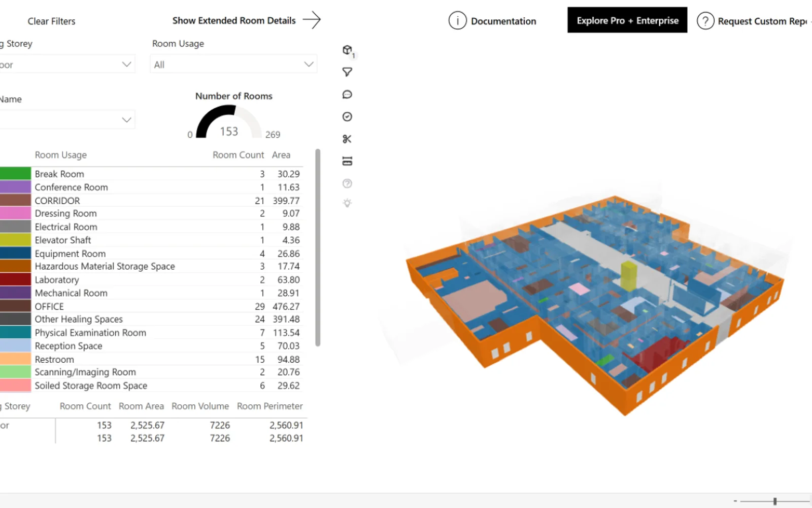Sort by the Room Usage column header

point(61,155)
